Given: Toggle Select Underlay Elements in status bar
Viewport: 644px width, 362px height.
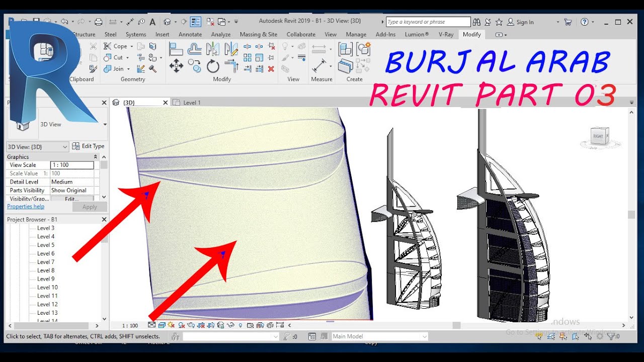Looking at the screenshot, I should tap(551, 336).
